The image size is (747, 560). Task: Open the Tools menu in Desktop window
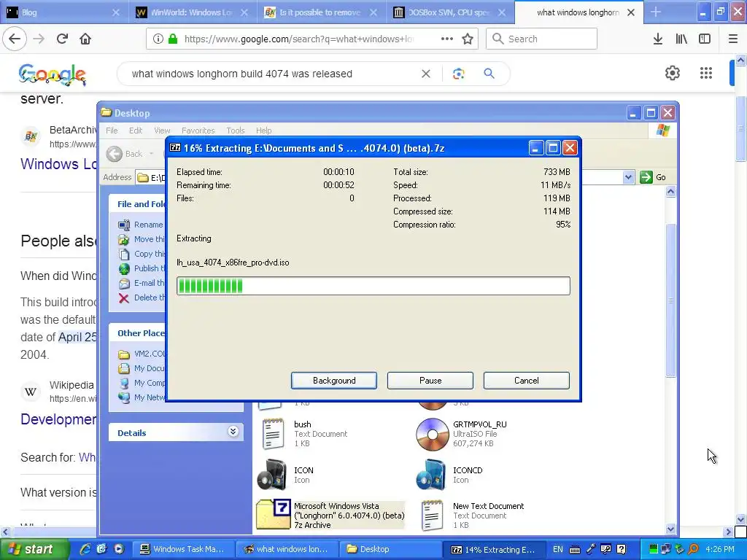click(x=236, y=131)
